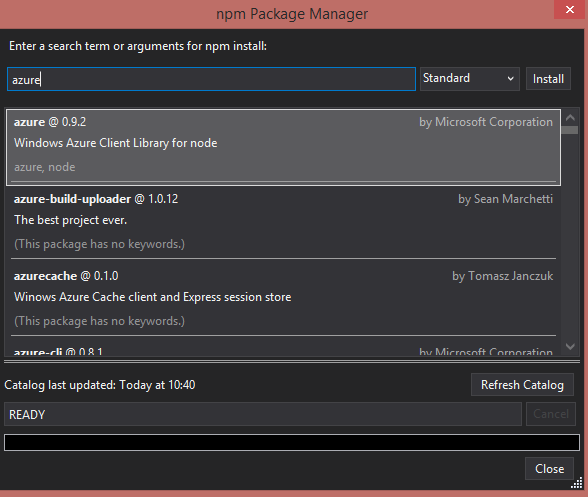Click the scroll down arrow of results
This screenshot has height=497, width=588.
570,347
